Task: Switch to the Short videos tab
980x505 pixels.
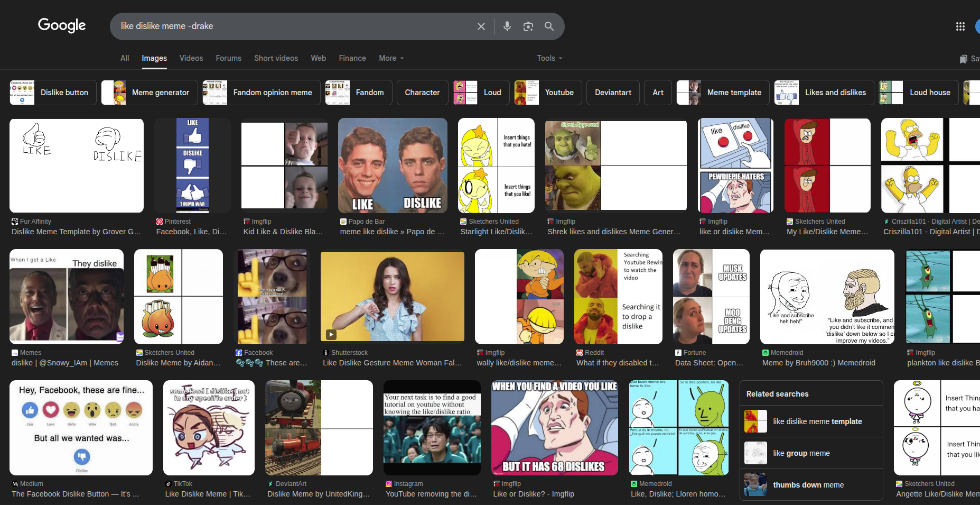Action: tap(276, 58)
